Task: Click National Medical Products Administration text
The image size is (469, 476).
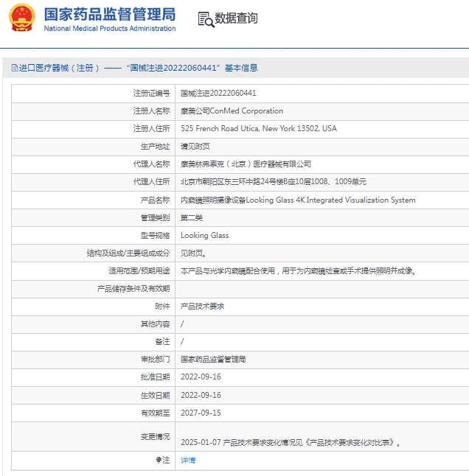Action: (110, 29)
